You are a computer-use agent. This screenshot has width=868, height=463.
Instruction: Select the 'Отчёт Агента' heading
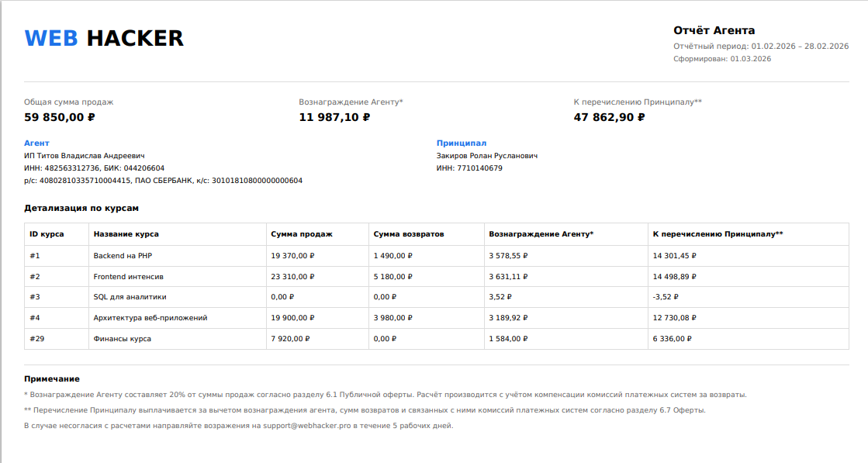(x=714, y=30)
